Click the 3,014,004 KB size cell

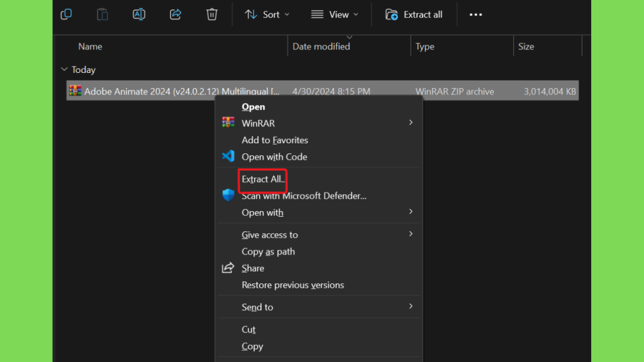(550, 91)
